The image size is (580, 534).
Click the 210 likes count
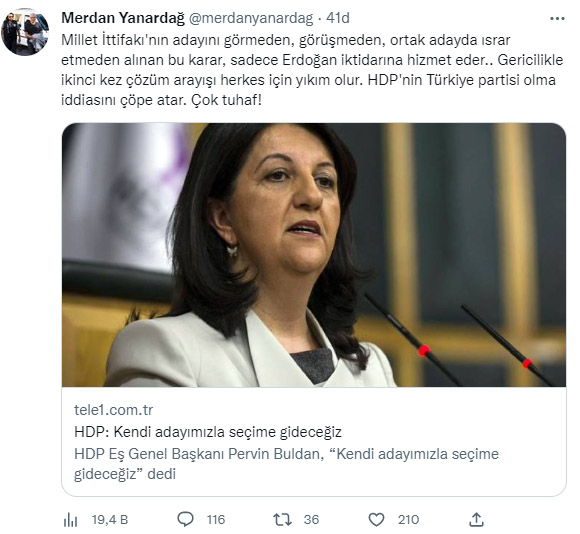tap(408, 520)
